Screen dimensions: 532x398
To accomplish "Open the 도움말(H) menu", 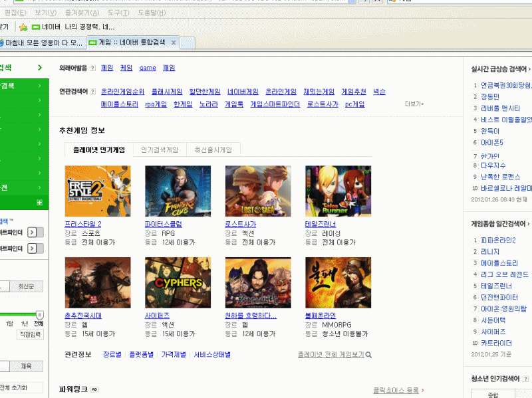I will click(x=152, y=13).
